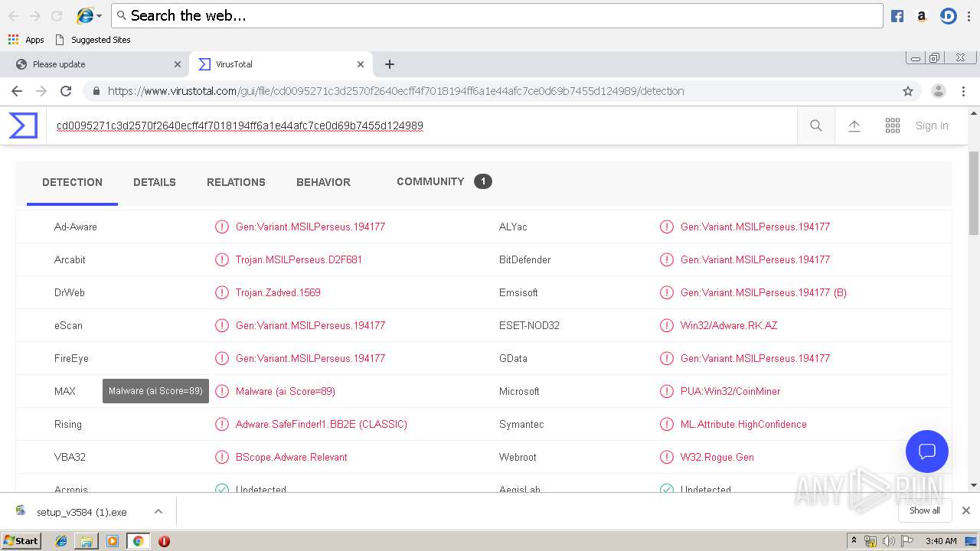The width and height of the screenshot is (980, 551).
Task: Open the media player taskbar icon
Action: tap(113, 541)
